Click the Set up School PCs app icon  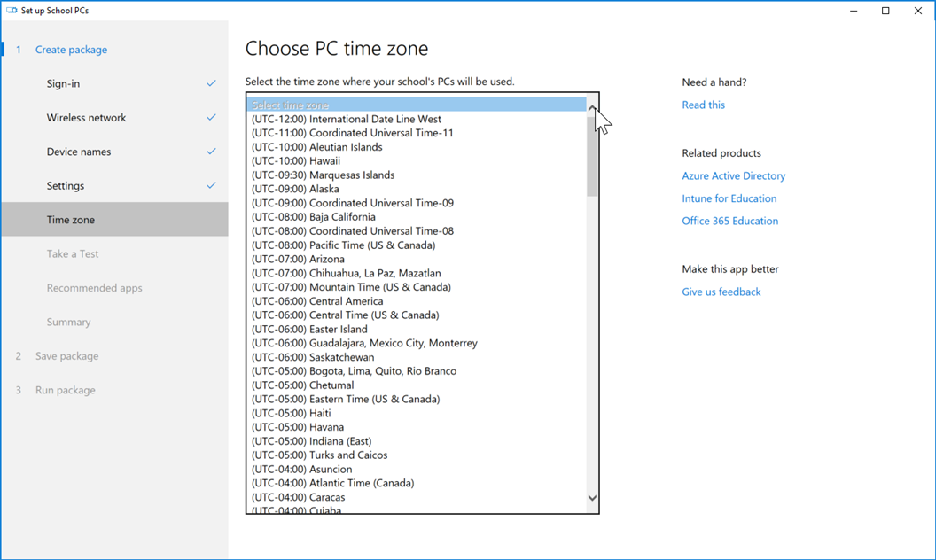coord(12,11)
